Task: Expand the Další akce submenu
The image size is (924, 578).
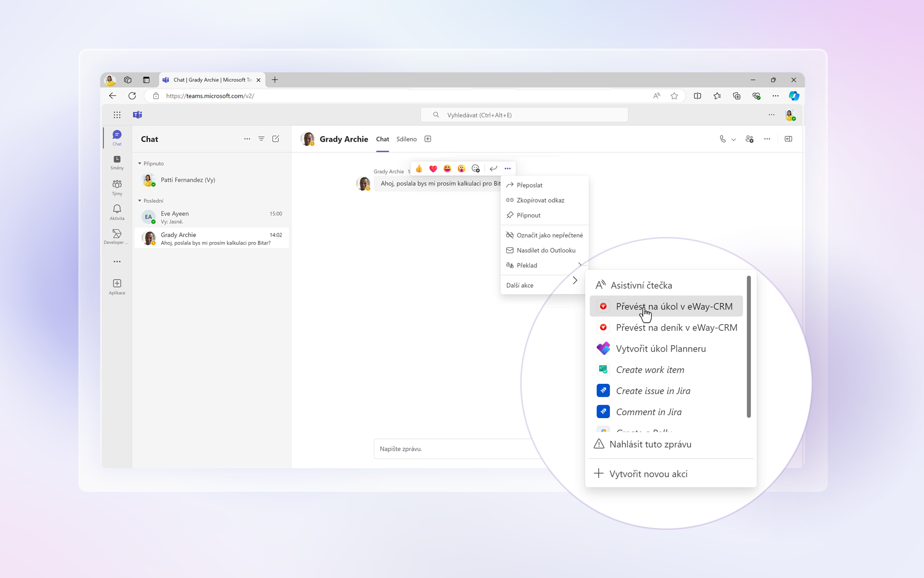Action: tap(542, 285)
